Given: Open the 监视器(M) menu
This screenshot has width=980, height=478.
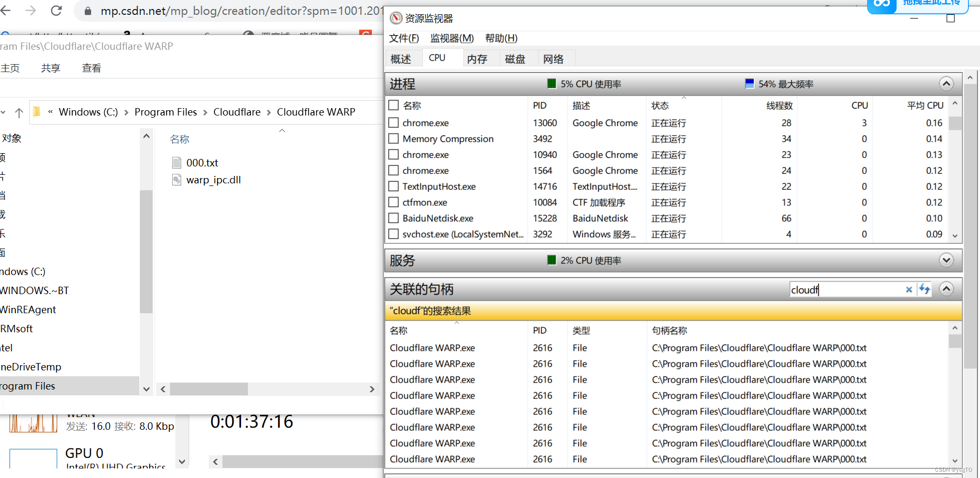Looking at the screenshot, I should 452,38.
